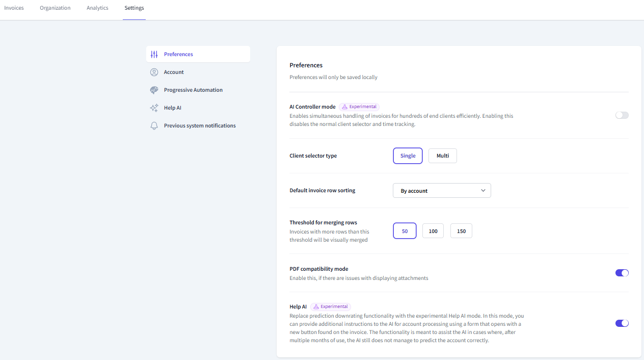Turn off PDF compatibility mode switch

pyautogui.click(x=622, y=273)
